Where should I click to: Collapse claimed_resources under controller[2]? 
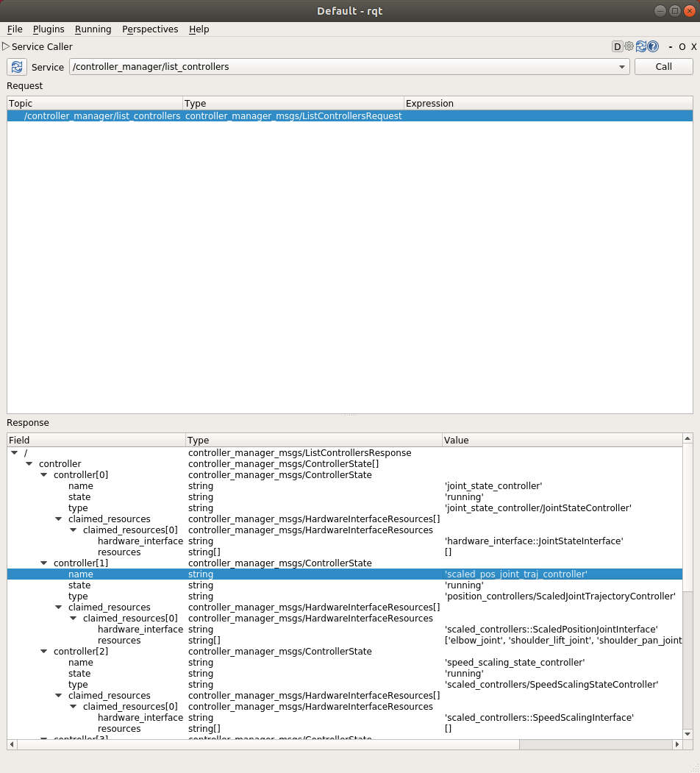pyautogui.click(x=59, y=696)
